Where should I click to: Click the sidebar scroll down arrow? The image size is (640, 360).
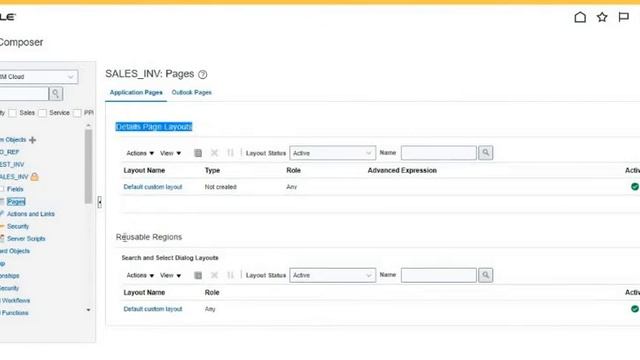[89, 310]
